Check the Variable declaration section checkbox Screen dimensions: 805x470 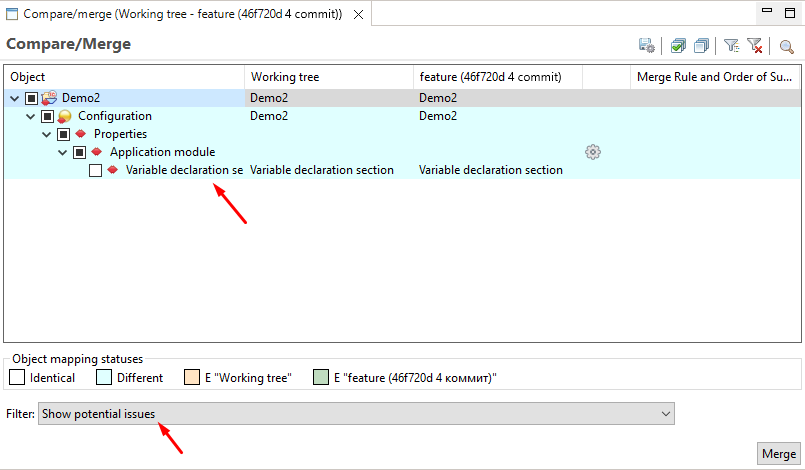[95, 170]
